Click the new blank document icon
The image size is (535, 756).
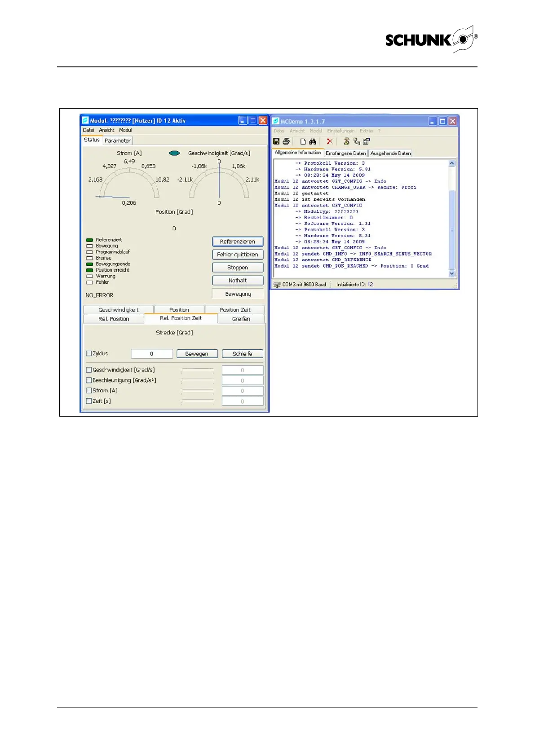click(303, 141)
